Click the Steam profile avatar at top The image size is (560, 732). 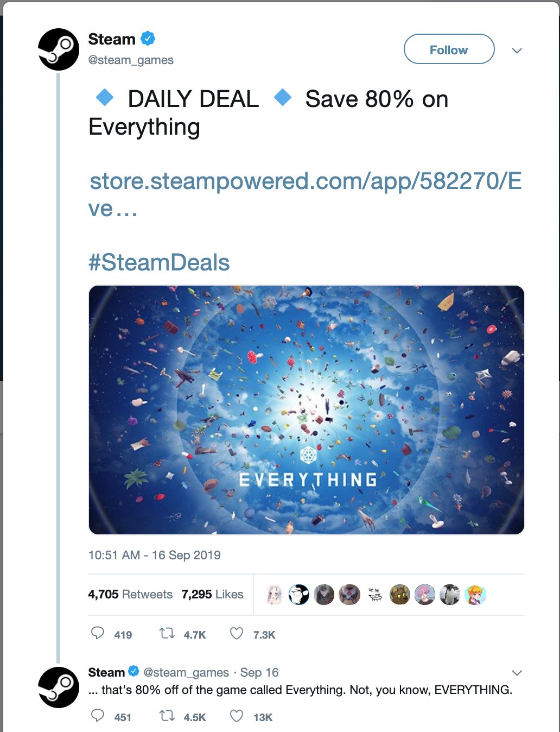coord(59,49)
